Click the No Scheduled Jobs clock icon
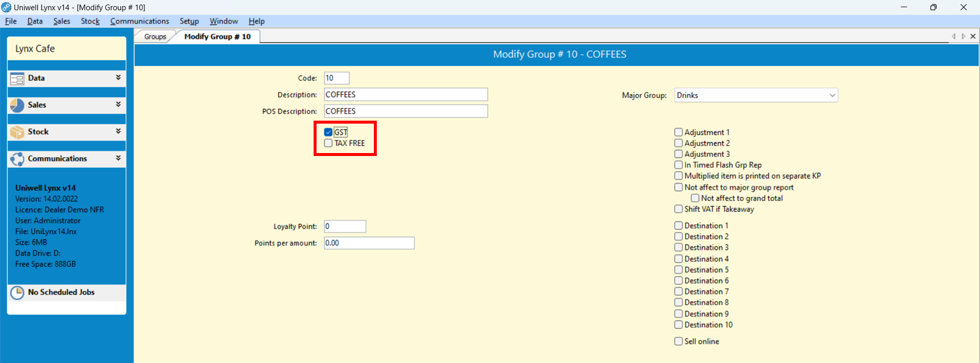Screen dimensions: 980x363 coord(17,293)
